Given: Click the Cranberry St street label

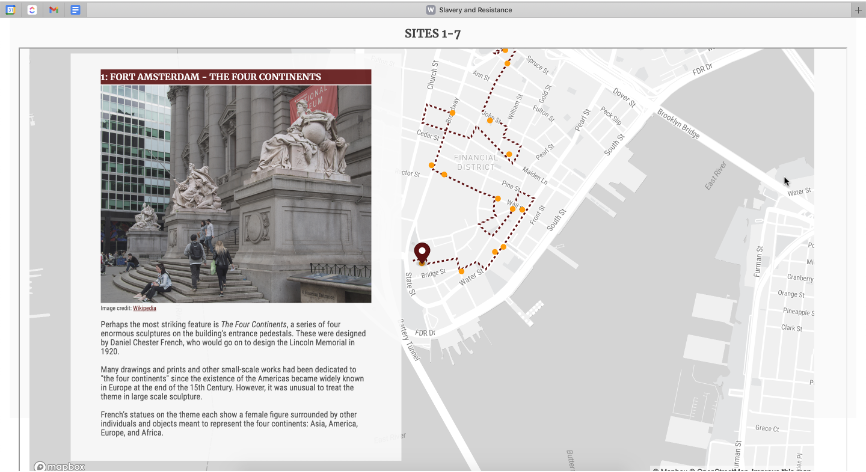Looking at the screenshot, I should (800, 278).
